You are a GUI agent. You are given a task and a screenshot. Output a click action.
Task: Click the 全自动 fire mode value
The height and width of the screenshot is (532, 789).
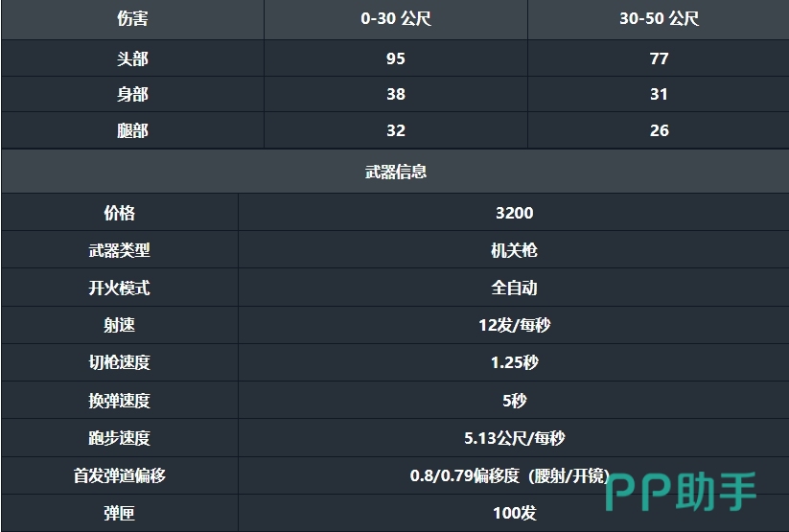pyautogui.click(x=514, y=288)
